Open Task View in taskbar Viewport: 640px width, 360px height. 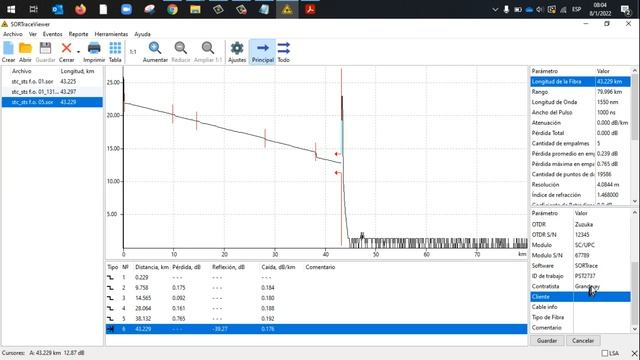tap(34, 9)
